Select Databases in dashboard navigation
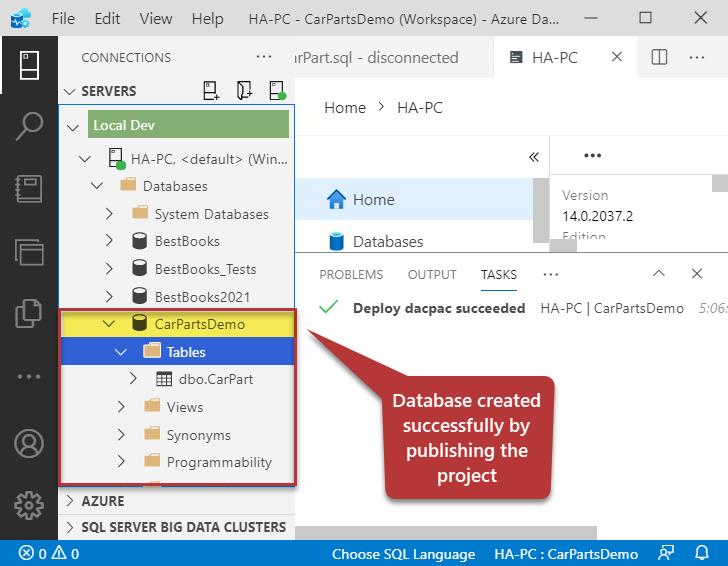 pos(414,241)
